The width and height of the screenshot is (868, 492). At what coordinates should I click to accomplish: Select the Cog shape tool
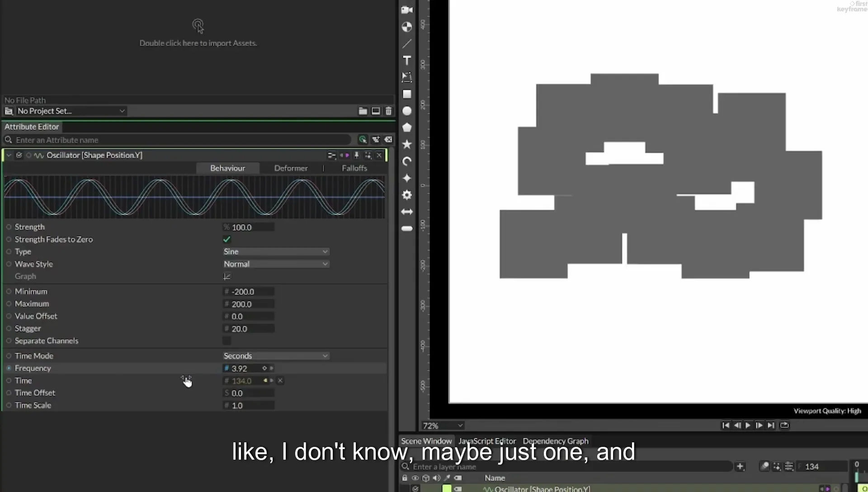pyautogui.click(x=407, y=195)
